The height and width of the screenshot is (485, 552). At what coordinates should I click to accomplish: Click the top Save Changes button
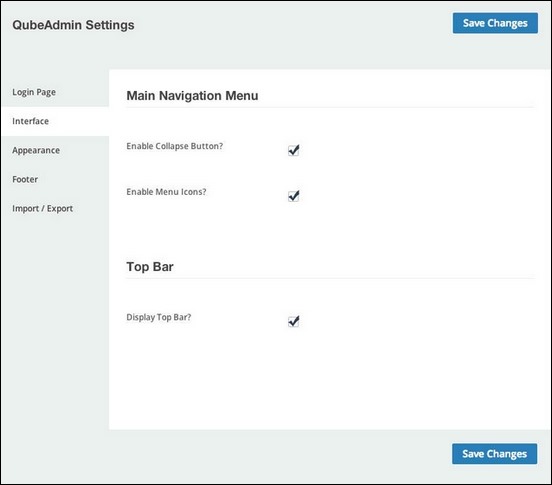495,23
